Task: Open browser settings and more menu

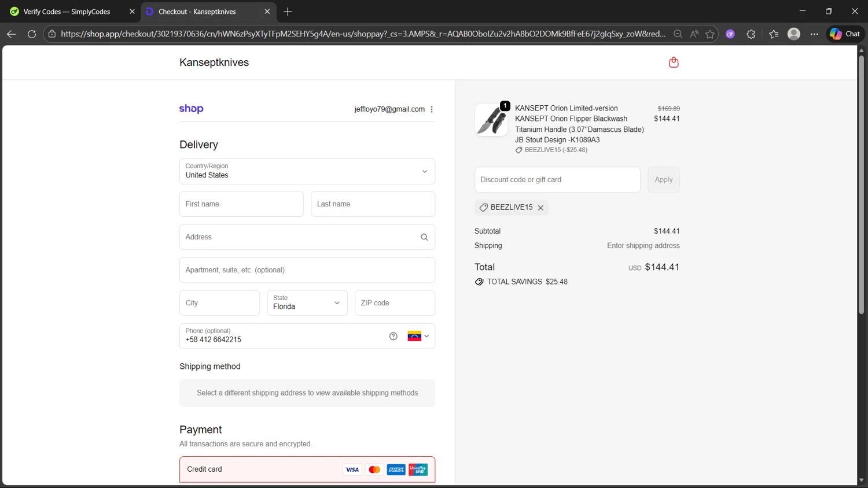Action: pyautogui.click(x=814, y=34)
